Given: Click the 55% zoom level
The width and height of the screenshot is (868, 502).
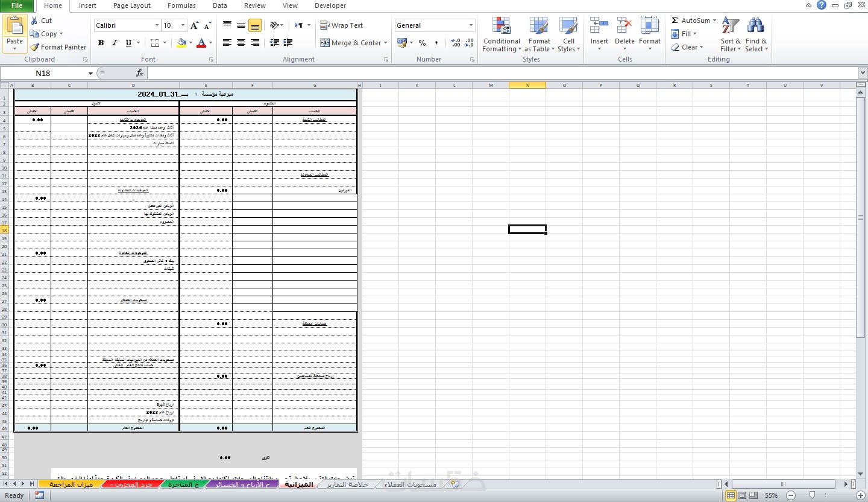Looking at the screenshot, I should tap(771, 495).
